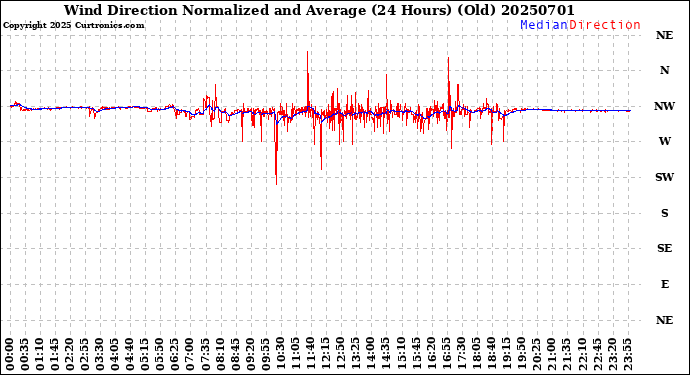Click the 14:35 time axis label
This screenshot has width=690, height=375.
[x=386, y=355]
